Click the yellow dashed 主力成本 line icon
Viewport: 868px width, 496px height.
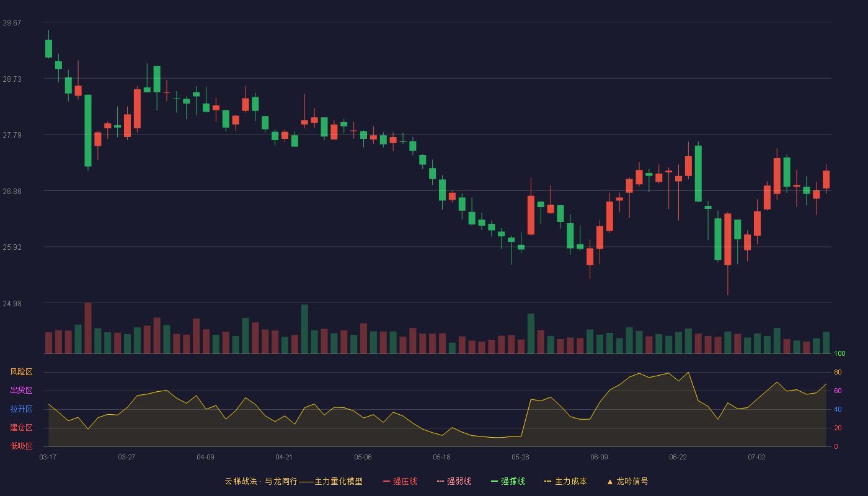tap(547, 481)
